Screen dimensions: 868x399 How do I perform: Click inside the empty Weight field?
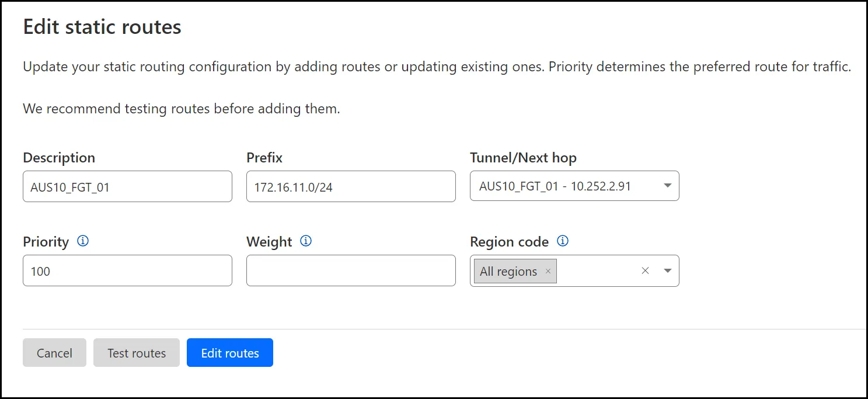click(350, 270)
